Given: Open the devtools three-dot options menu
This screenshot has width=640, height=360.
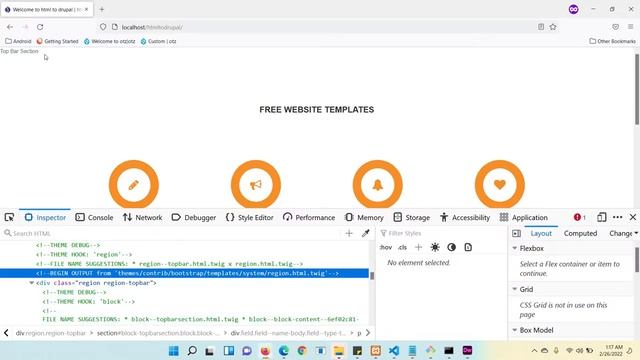Looking at the screenshot, I should pos(618,217).
